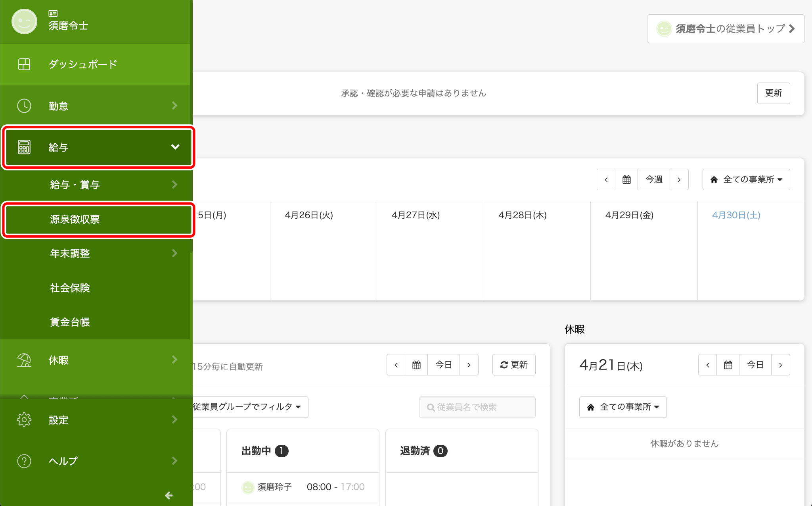Open 従業員グループでフィルタ dropdown
Viewport: 812px width, 506px height.
pyautogui.click(x=250, y=407)
